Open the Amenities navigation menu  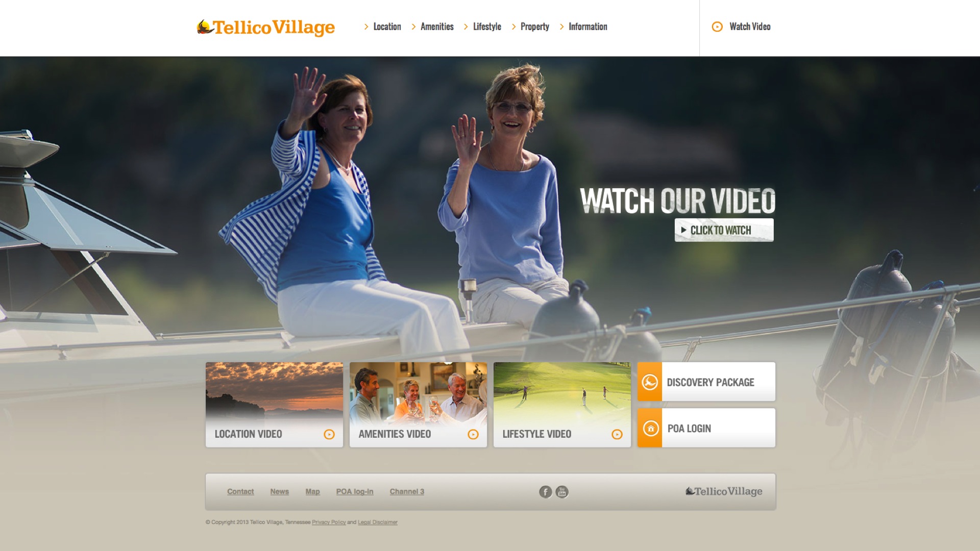pyautogui.click(x=436, y=27)
